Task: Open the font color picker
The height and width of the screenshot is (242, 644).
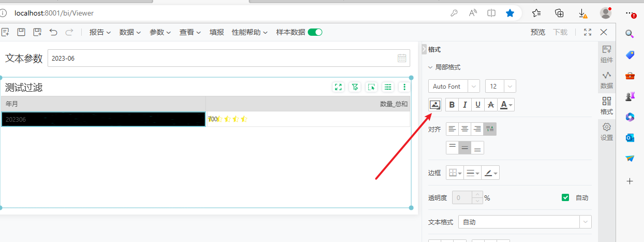Action: click(506, 105)
